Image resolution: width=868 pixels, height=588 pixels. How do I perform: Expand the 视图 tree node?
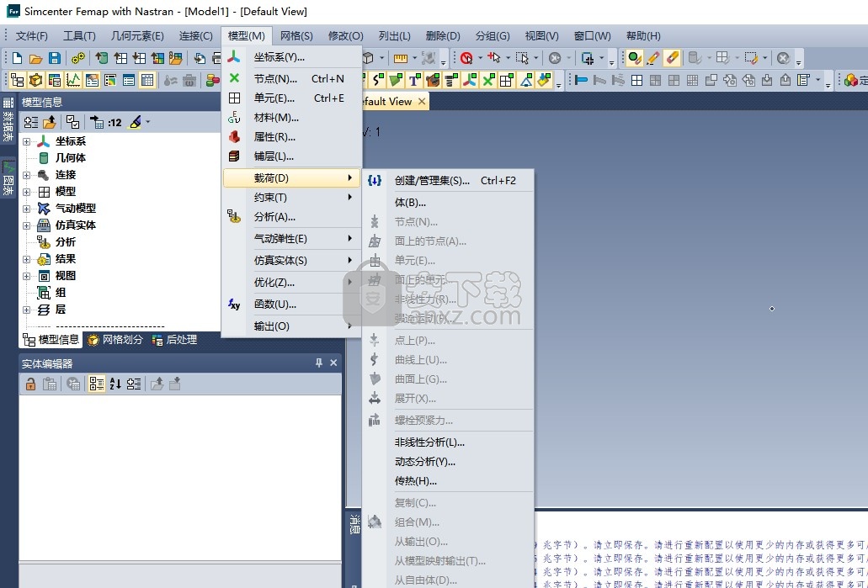26,276
